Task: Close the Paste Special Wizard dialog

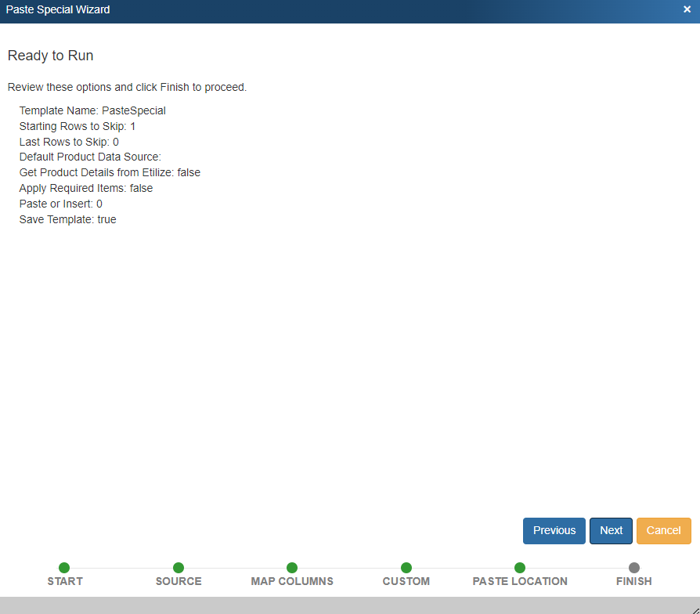Action: pyautogui.click(x=687, y=10)
